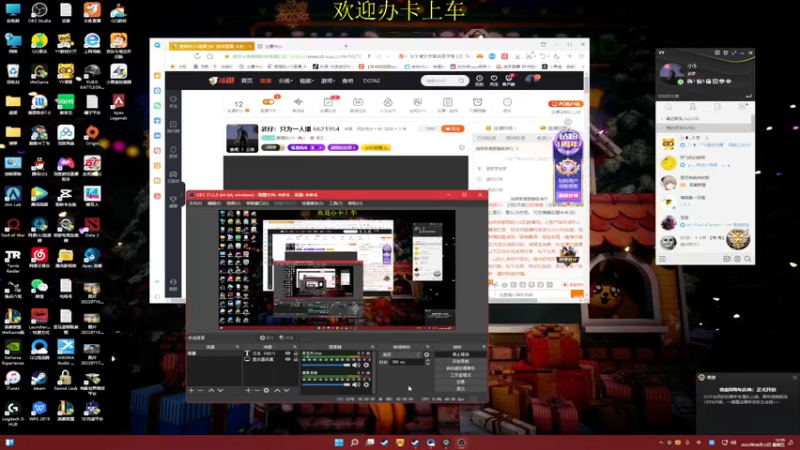Screen dimensions: 800x450
Task: Toggle lock on the OBS text source
Action: [x=295, y=353]
